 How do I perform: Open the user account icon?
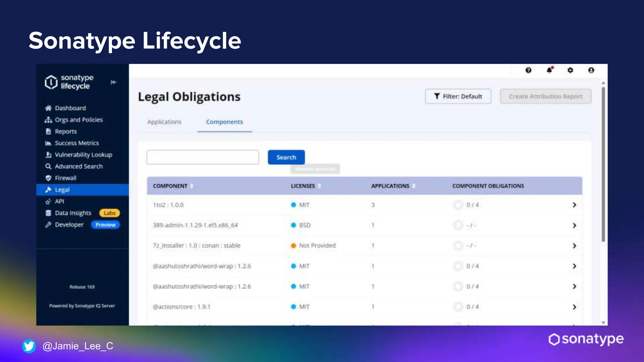(591, 70)
